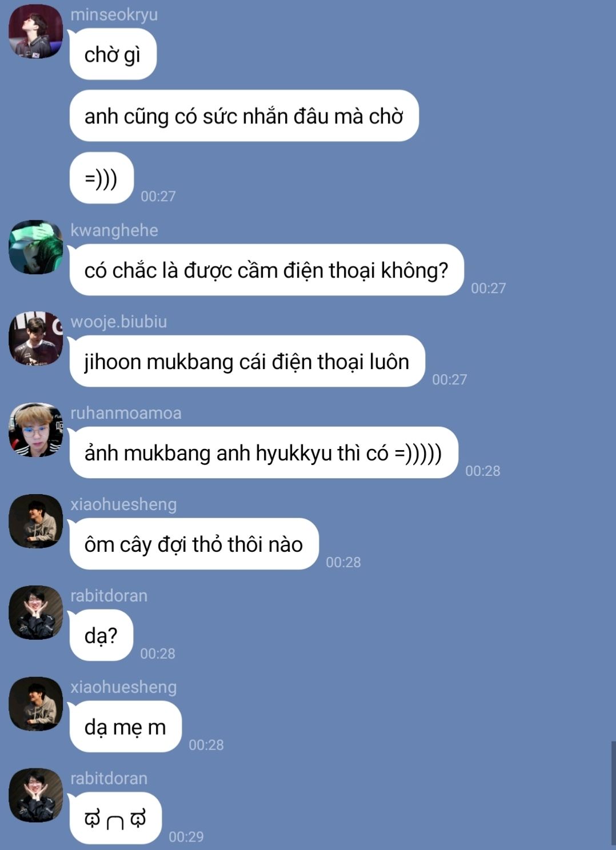The height and width of the screenshot is (850, 616).
Task: Tap the 'có chắc là được cầm điện thoại không?' bubble
Action: pyautogui.click(x=266, y=270)
